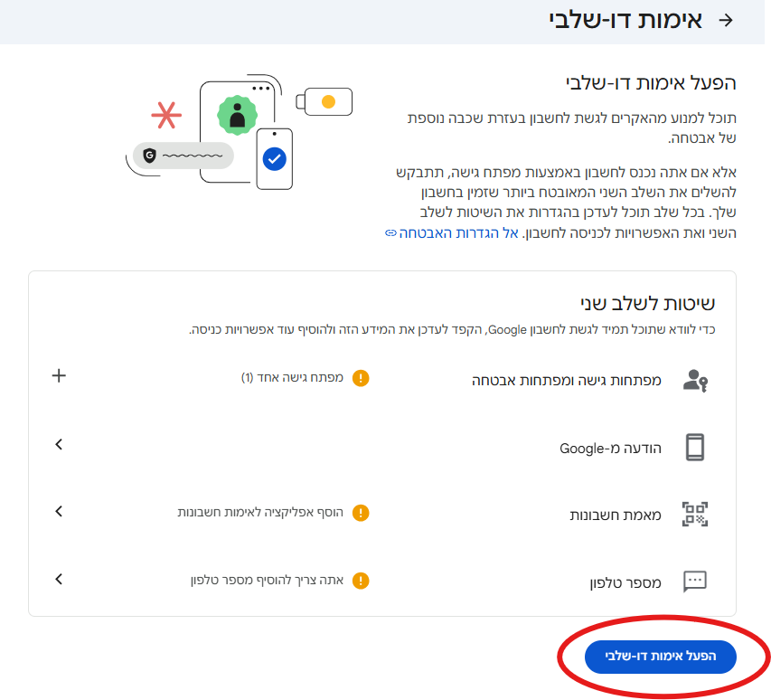Click the הפעל אימות דו-שלבי button

point(661,657)
